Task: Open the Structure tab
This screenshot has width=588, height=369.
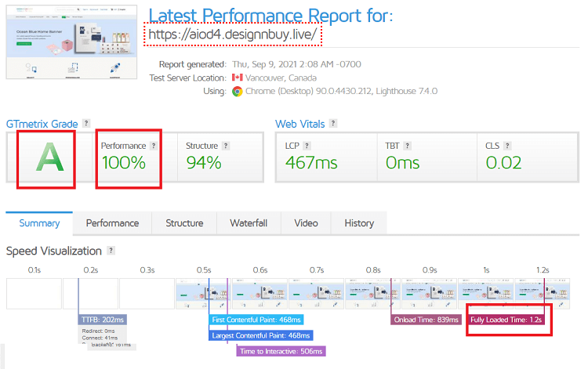Action: pyautogui.click(x=184, y=223)
